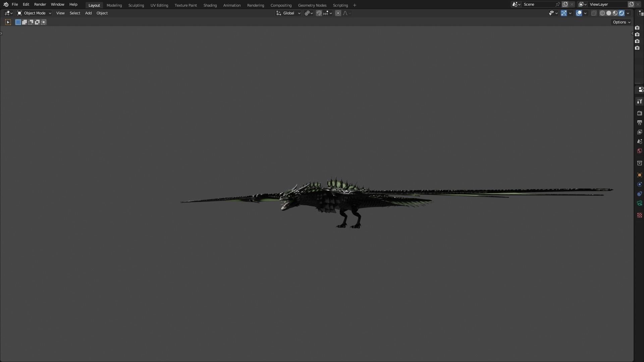644x362 pixels.
Task: Switch to the Scripting workspace tab
Action: [340, 5]
